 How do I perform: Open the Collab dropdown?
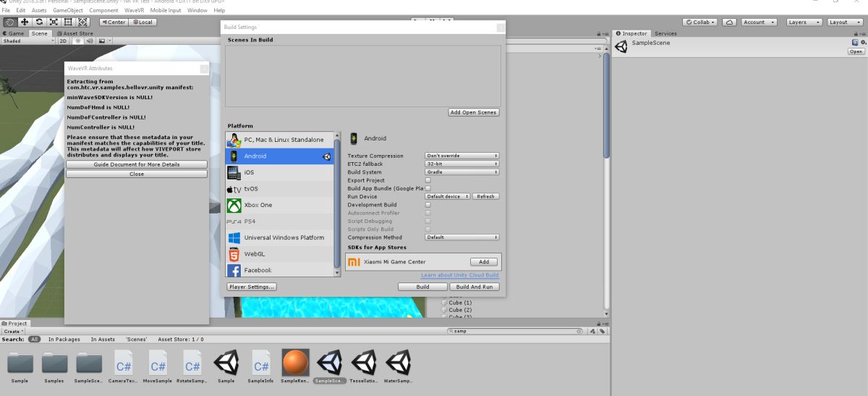click(x=700, y=22)
